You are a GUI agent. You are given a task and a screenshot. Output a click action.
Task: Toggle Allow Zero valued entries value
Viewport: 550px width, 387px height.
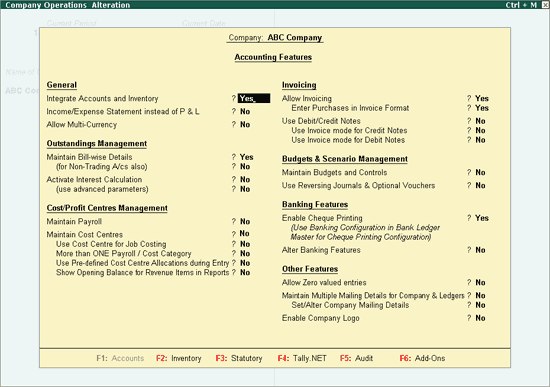pyautogui.click(x=481, y=283)
